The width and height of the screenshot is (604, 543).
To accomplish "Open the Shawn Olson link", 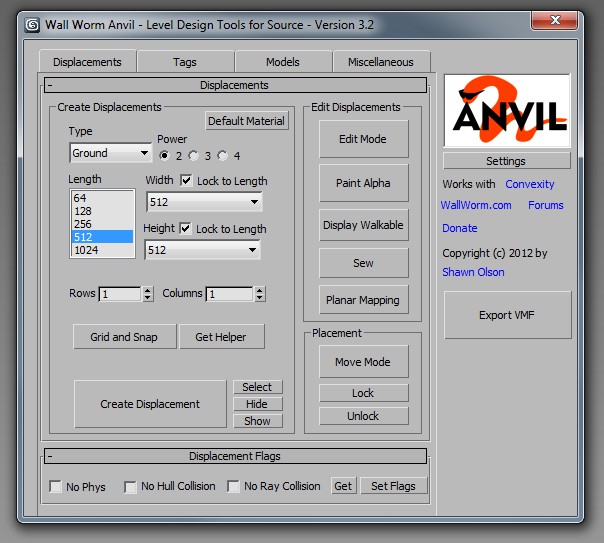I will click(x=473, y=272).
